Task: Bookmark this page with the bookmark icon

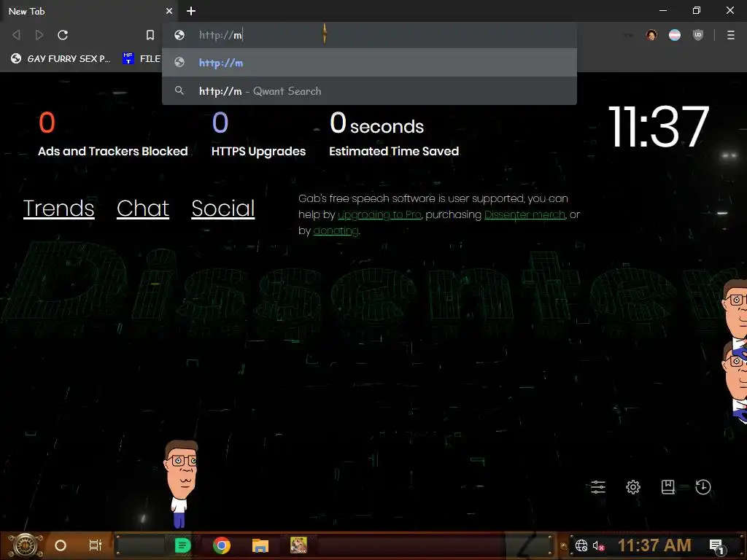Action: click(x=150, y=35)
